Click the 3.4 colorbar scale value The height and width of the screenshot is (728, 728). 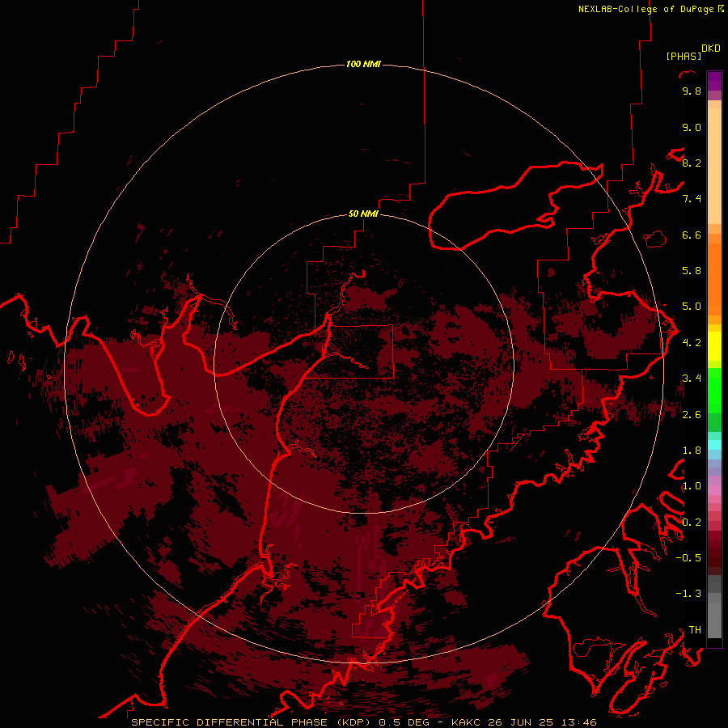[x=692, y=379]
